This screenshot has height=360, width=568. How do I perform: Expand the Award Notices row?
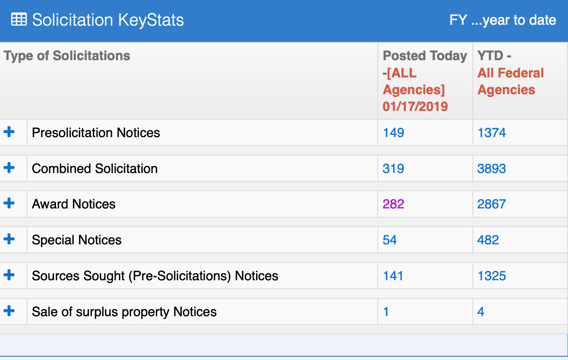(9, 203)
